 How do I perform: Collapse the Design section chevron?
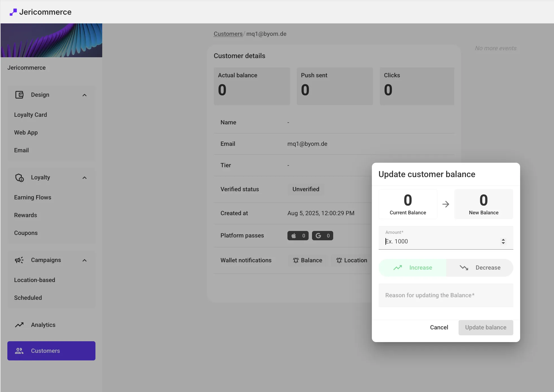tap(84, 95)
